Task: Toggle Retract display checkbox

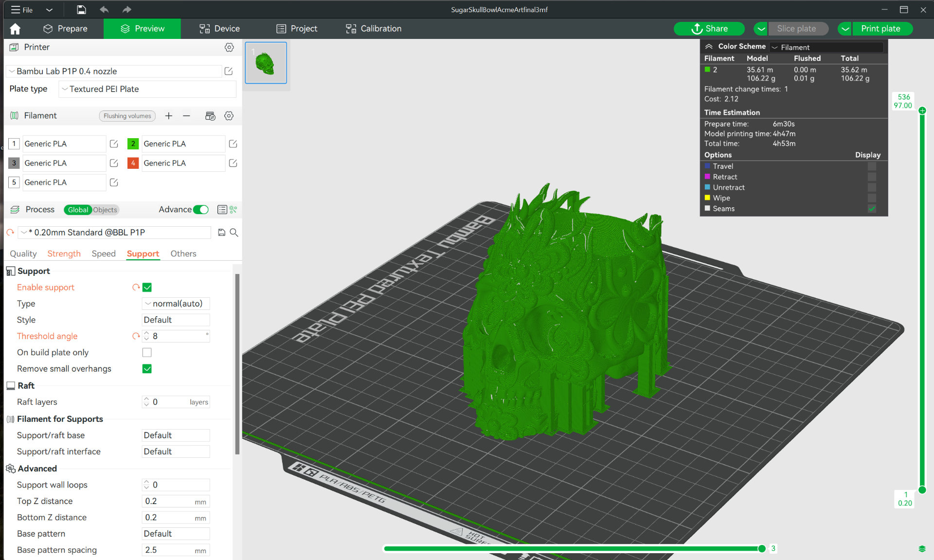Action: click(x=872, y=177)
